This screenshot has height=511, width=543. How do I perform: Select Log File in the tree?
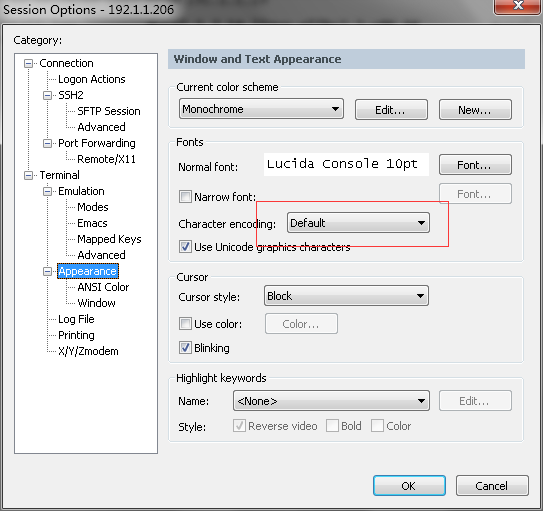click(76, 319)
